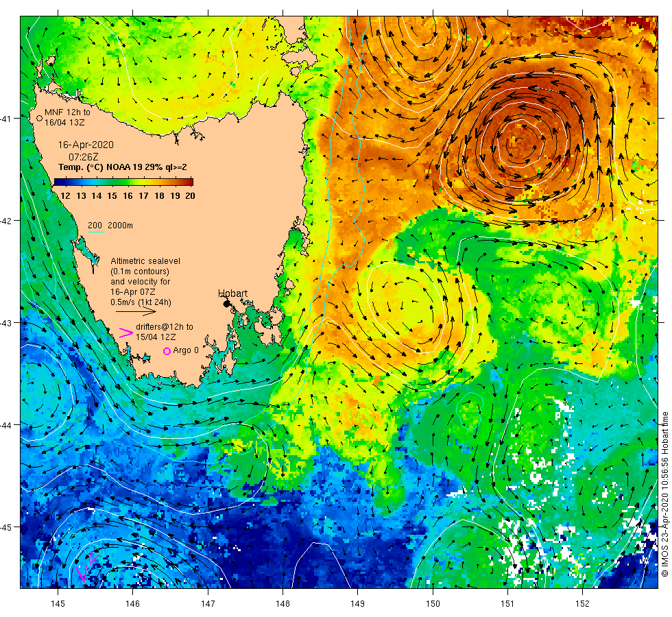Click the latitude axis label -41
Image resolution: width=672 pixels, height=617 pixels.
click(5, 119)
